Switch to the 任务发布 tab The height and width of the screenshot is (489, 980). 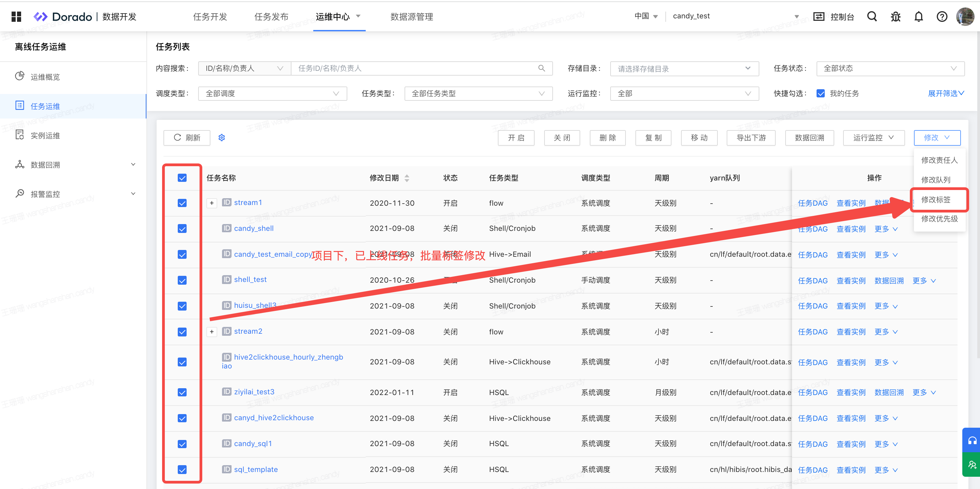tap(271, 17)
